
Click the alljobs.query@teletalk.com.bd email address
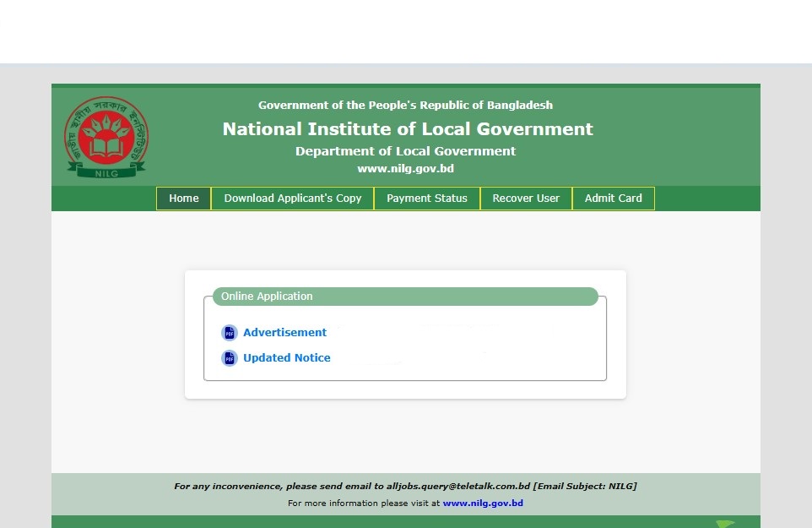[457, 487]
